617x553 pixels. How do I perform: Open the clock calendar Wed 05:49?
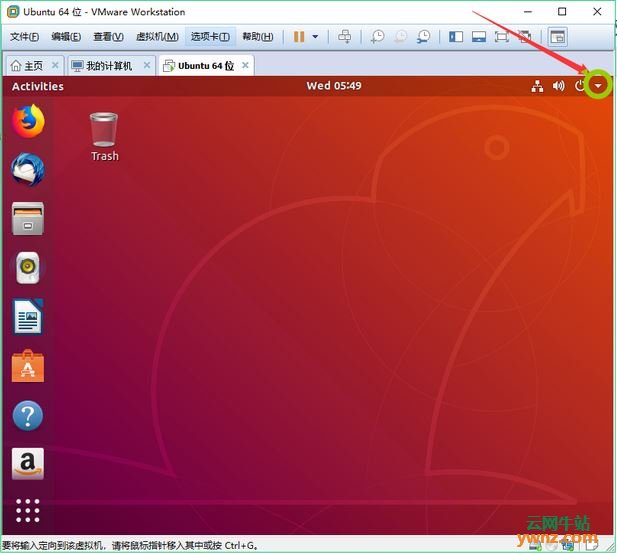333,86
